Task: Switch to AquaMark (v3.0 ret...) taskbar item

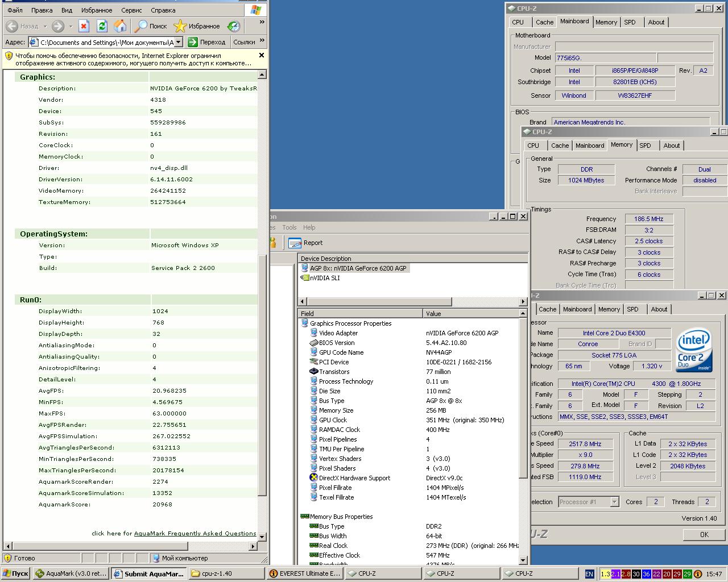Action: click(x=71, y=573)
